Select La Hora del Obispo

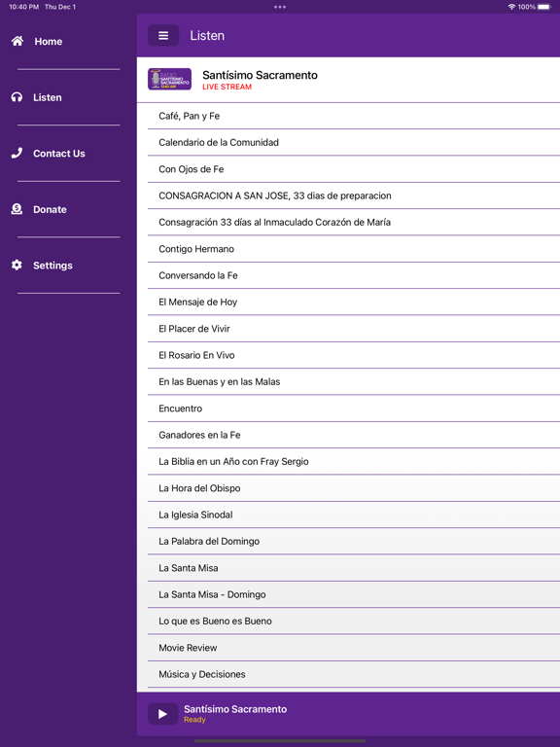pos(354,488)
